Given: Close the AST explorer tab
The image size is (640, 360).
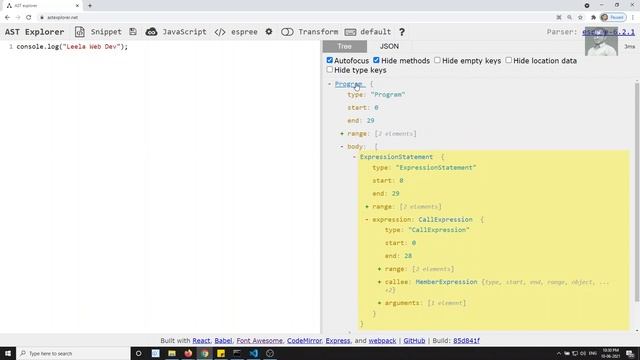Looking at the screenshot, I should [x=77, y=6].
